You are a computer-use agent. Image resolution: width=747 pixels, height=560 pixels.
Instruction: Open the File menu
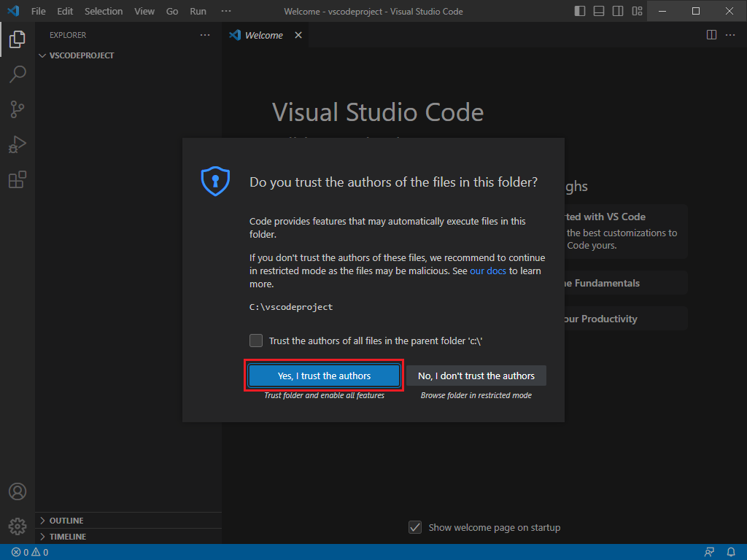coord(38,11)
